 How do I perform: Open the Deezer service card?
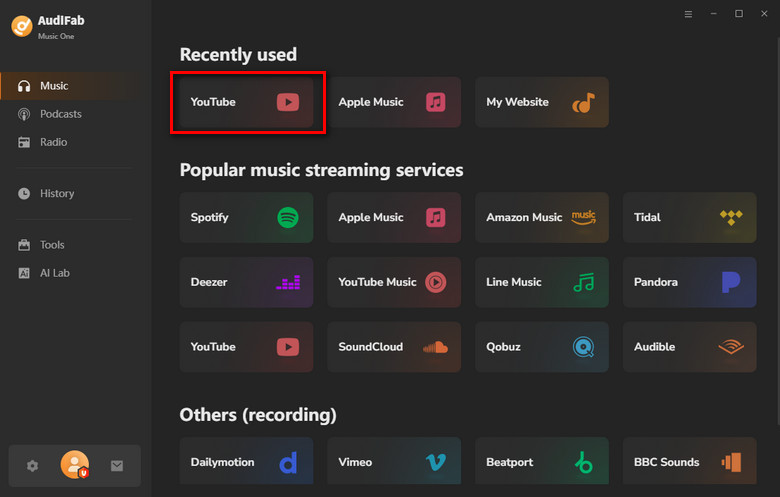click(x=246, y=282)
